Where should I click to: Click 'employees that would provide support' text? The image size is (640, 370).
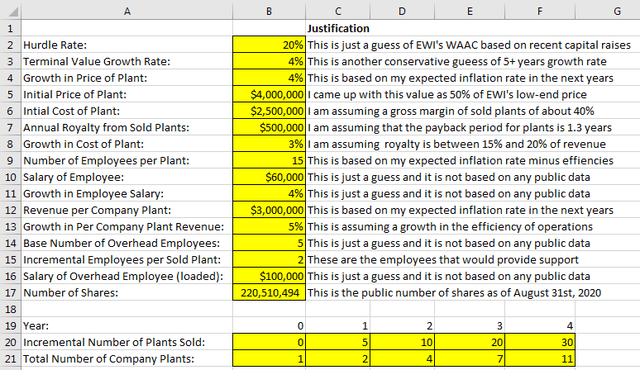[x=443, y=259]
